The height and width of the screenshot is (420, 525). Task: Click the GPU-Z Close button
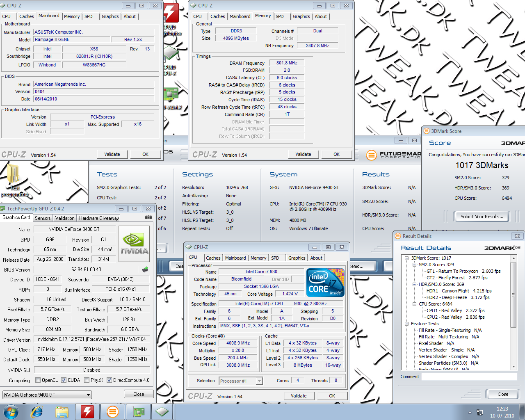(x=139, y=394)
